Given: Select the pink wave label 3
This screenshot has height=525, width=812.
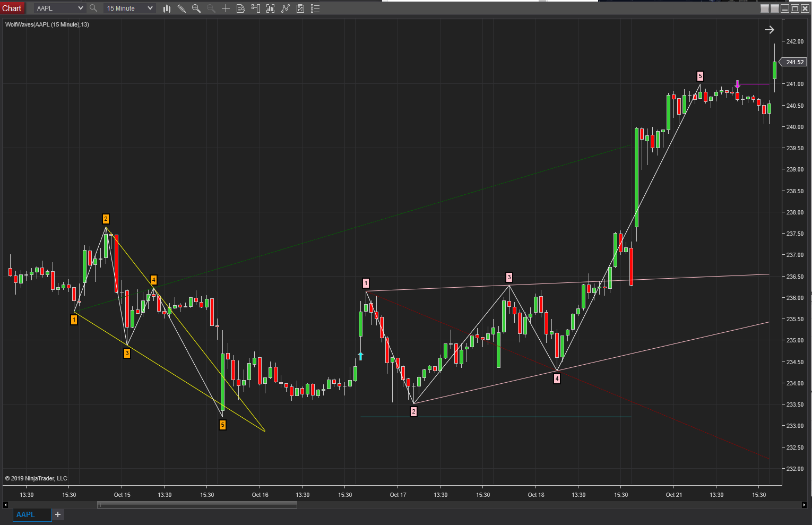Looking at the screenshot, I should click(x=509, y=277).
